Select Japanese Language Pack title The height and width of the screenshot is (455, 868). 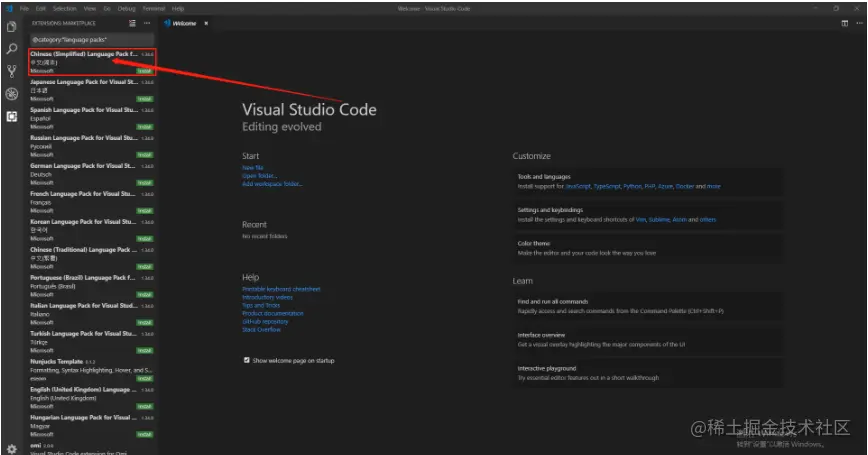tap(84, 82)
